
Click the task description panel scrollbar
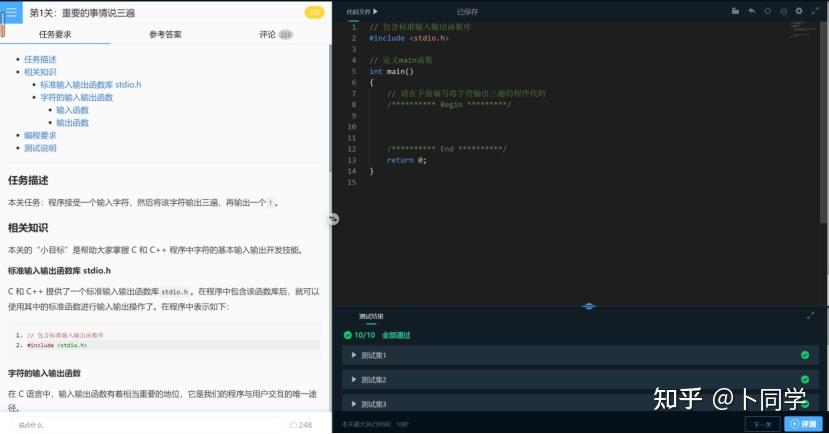point(329,106)
